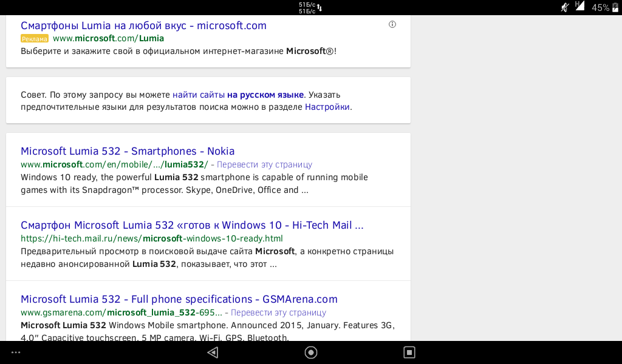This screenshot has width=622, height=364.
Task: Click найти сайты на русском языке link
Action: coord(238,95)
